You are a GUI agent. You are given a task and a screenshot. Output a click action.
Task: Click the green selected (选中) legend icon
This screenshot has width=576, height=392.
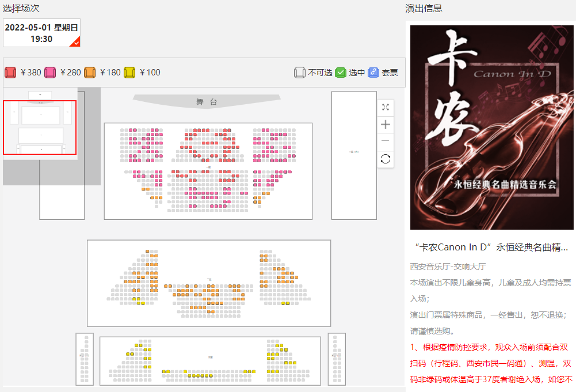coord(341,73)
